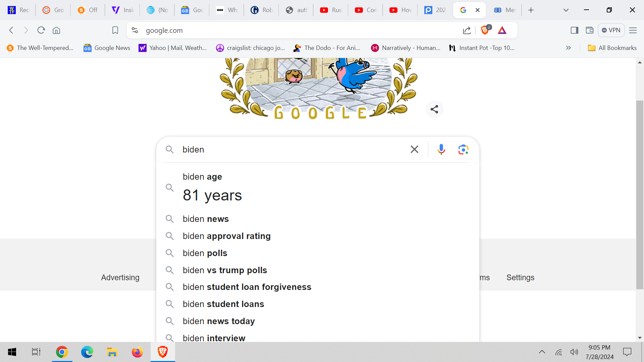This screenshot has width=644, height=362.
Task: Open the Windows Start menu
Action: [12, 352]
